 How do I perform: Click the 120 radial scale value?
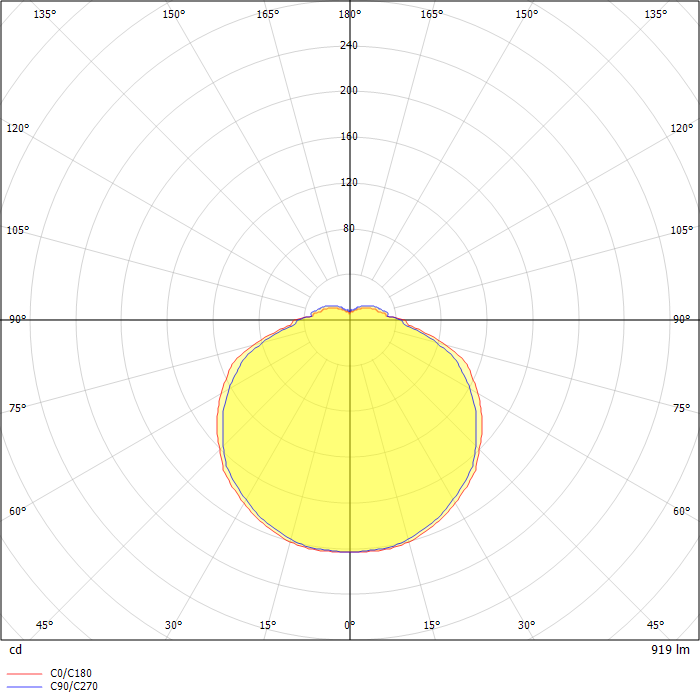pyautogui.click(x=349, y=183)
